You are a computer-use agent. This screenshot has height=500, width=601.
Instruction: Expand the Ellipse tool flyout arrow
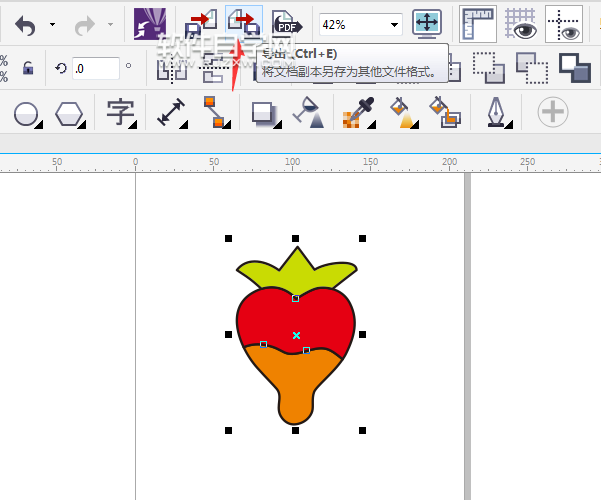(x=39, y=125)
